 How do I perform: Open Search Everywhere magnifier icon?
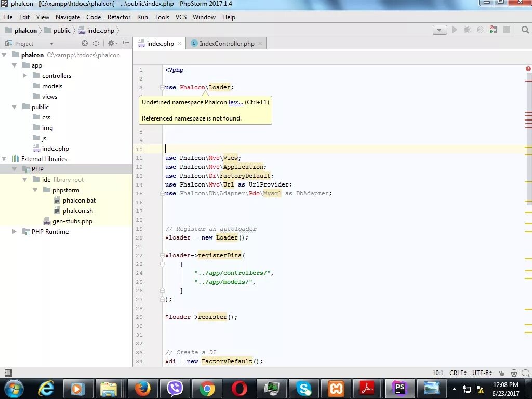(525, 30)
